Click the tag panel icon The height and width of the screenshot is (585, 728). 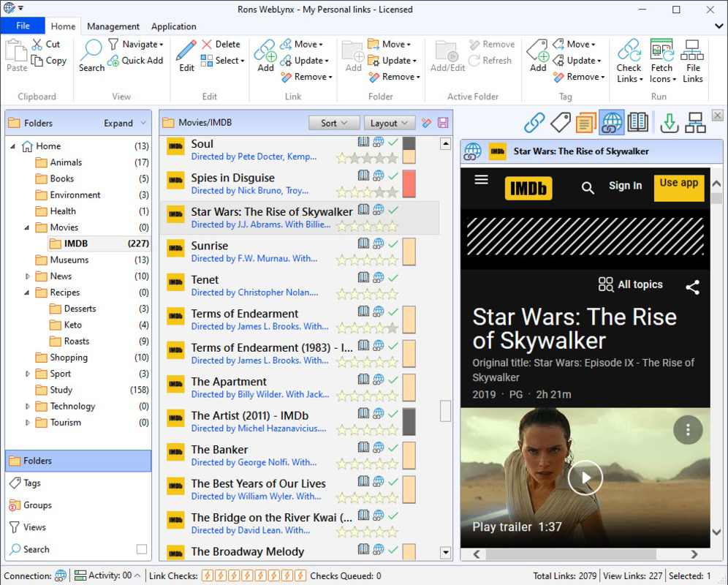pyautogui.click(x=560, y=122)
